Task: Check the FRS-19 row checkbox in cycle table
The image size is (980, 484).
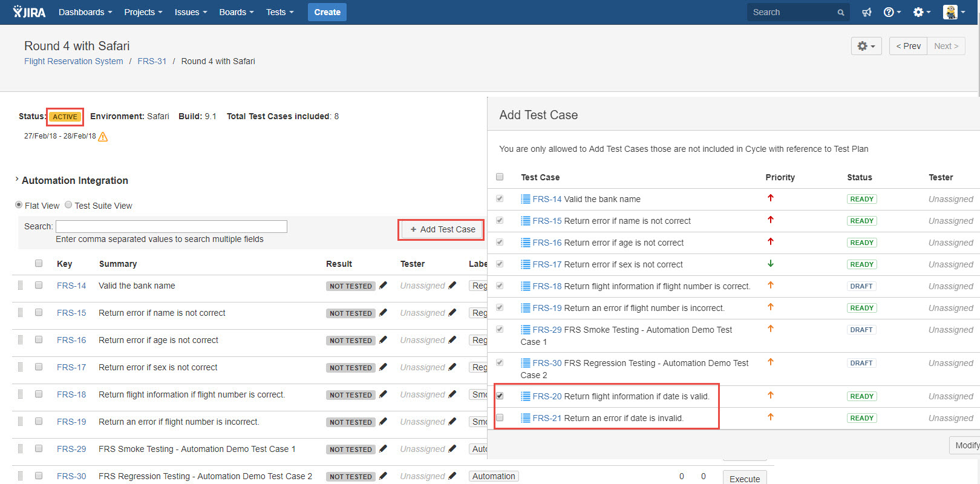Action: tap(39, 421)
